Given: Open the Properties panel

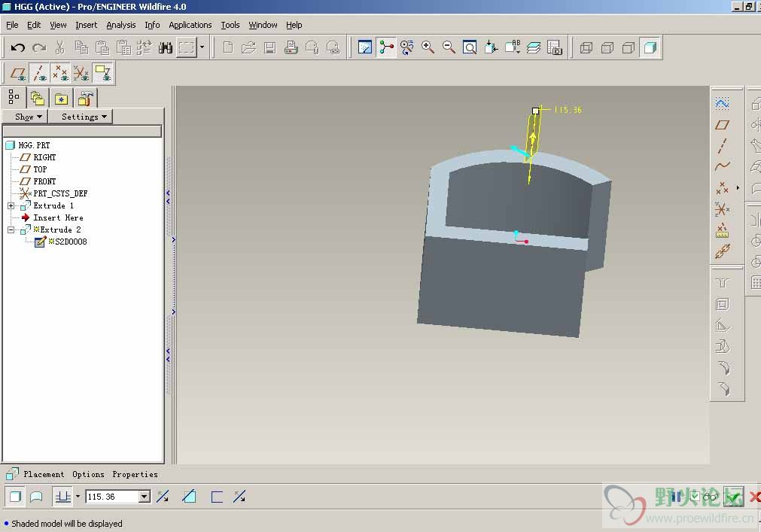Looking at the screenshot, I should [135, 474].
